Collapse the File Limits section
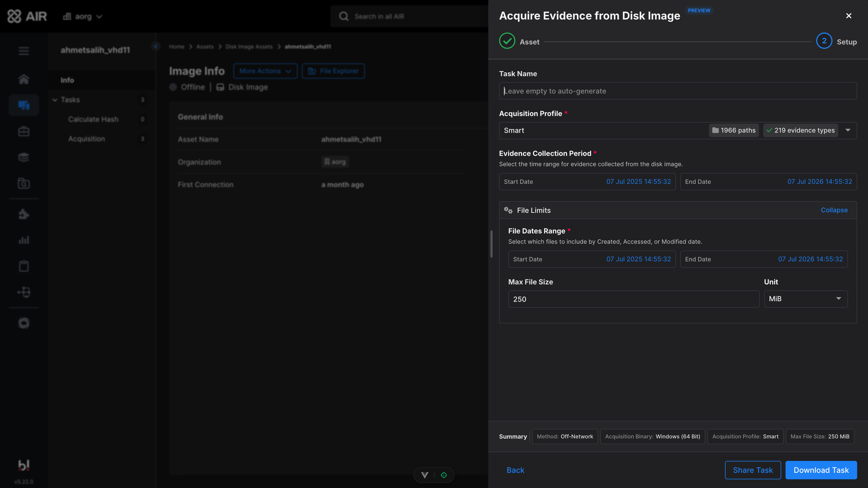Viewport: 868px width, 488px height. pos(834,210)
